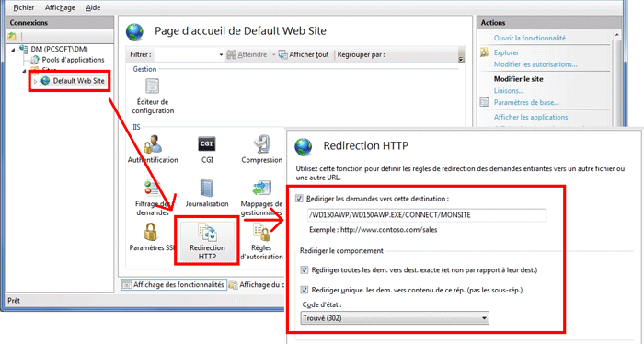Viewport: 644px width, 344px height.
Task: Click Modifier les autorisations link
Action: tap(535, 64)
